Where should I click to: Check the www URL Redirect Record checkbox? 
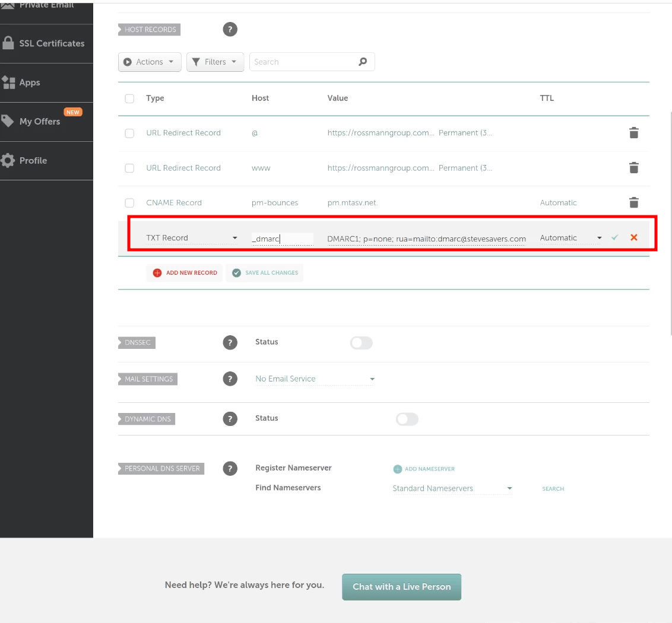point(129,168)
